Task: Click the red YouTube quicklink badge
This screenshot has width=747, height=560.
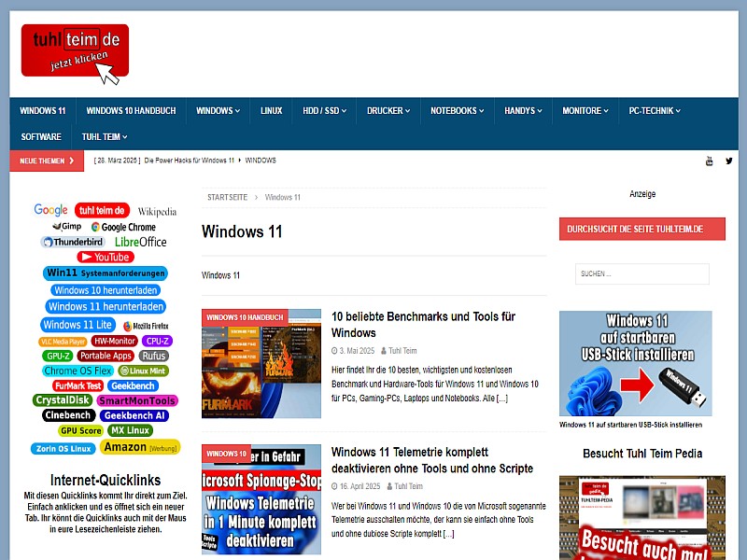Action: point(106,258)
